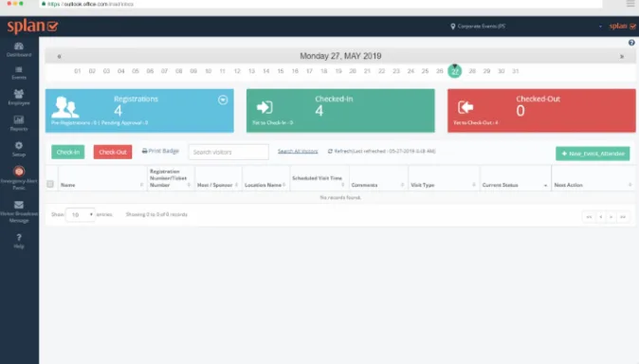639x364 pixels.
Task: Expand the Registrations card dropdown arrow
Action: click(x=223, y=100)
